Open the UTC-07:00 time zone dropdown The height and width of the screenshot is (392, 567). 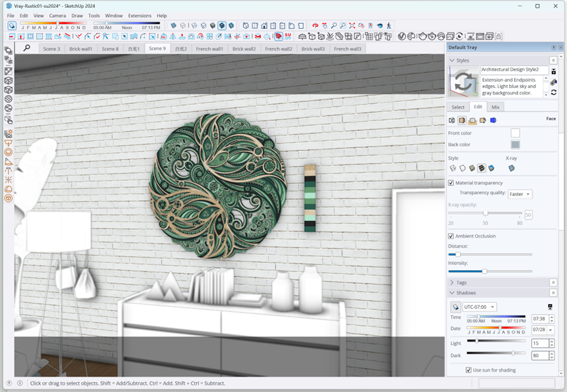(x=479, y=307)
